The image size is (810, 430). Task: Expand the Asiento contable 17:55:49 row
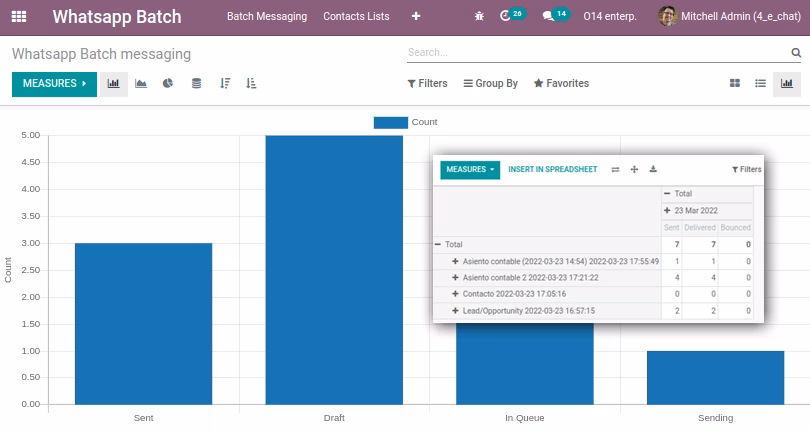pyautogui.click(x=455, y=262)
